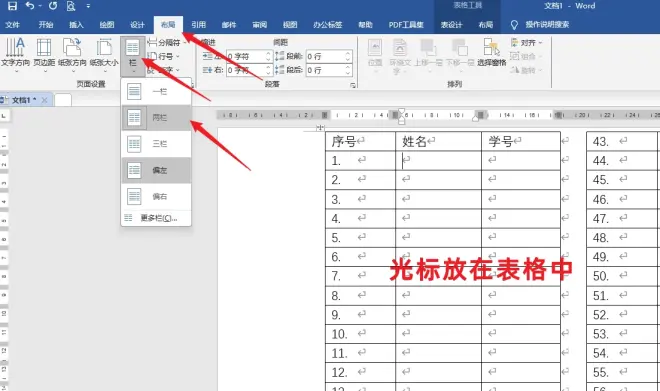Viewport: 660px width, 391px height.
Task: Open the 纸张方向 orientation tool
Action: click(72, 53)
